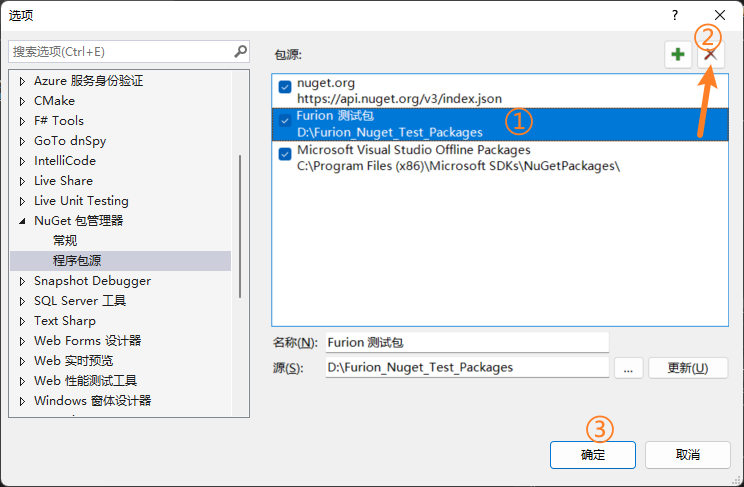Disable Microsoft Visual Studio Offline Packages checkbox

click(x=286, y=153)
